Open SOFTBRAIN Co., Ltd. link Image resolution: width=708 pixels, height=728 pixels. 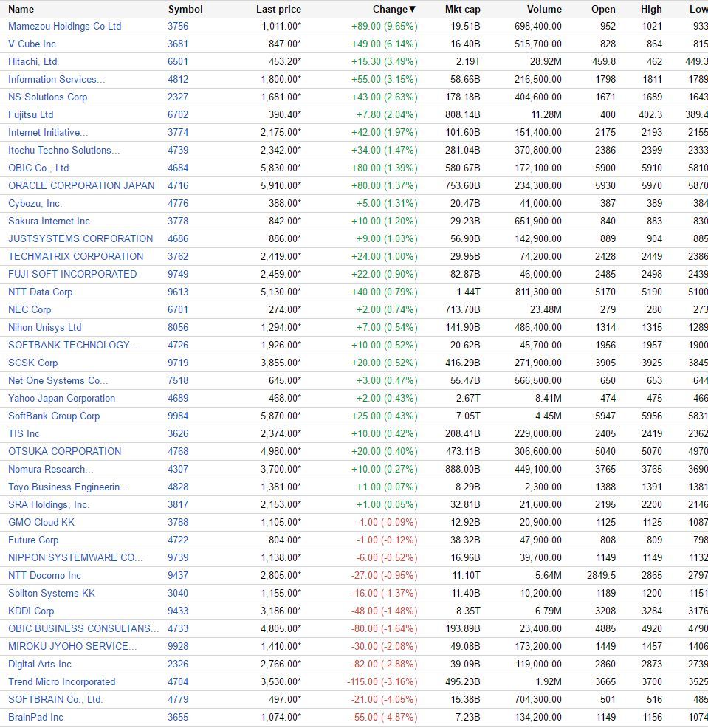click(55, 699)
